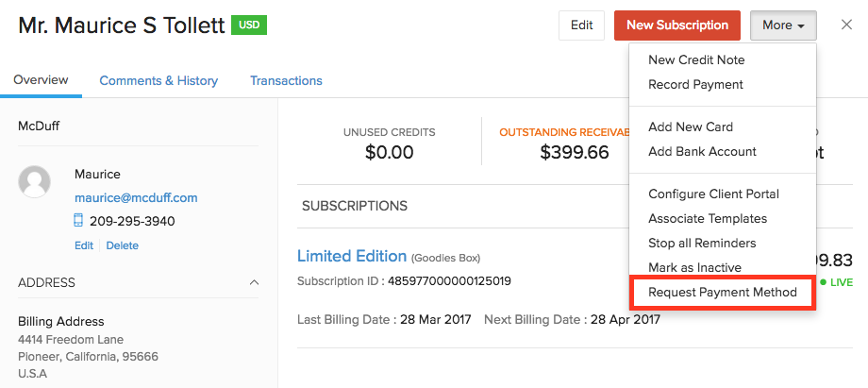Collapse the Address section chevron
Screen dimensions: 868x388
pos(254,282)
